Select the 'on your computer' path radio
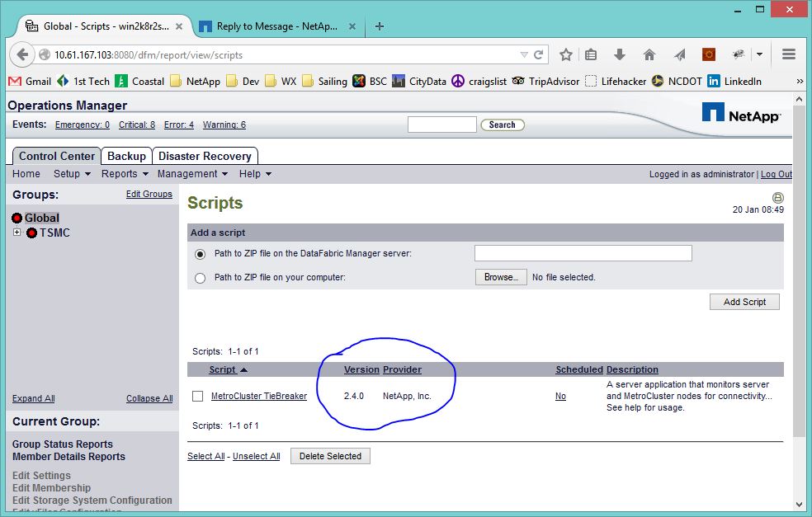 (200, 278)
